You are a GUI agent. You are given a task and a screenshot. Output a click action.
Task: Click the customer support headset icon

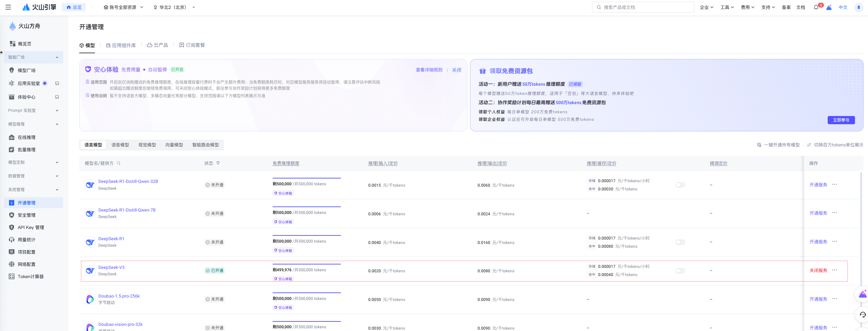(x=863, y=314)
